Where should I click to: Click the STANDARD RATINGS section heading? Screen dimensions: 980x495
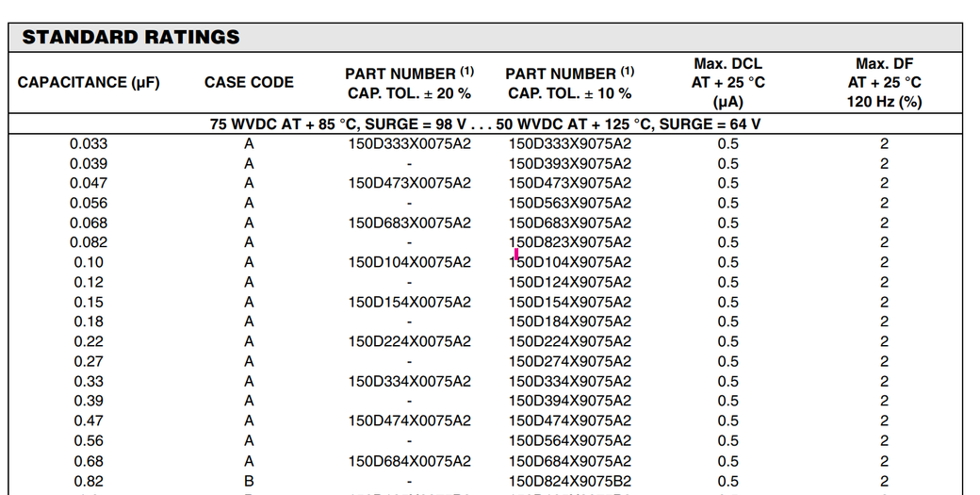pos(131,38)
